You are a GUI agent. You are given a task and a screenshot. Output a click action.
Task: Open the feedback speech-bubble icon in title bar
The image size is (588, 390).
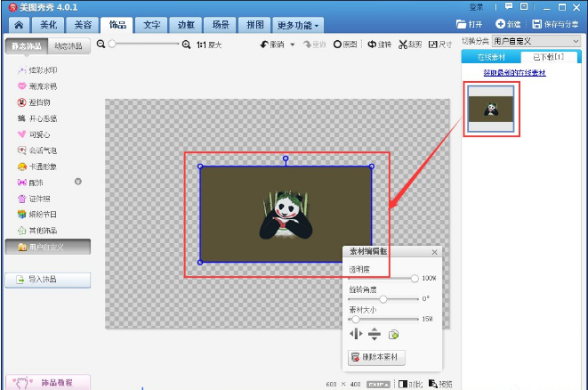pyautogui.click(x=509, y=6)
